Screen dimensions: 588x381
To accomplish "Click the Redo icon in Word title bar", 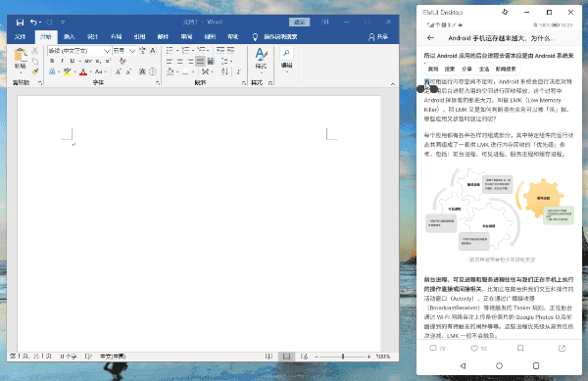I will [49, 23].
